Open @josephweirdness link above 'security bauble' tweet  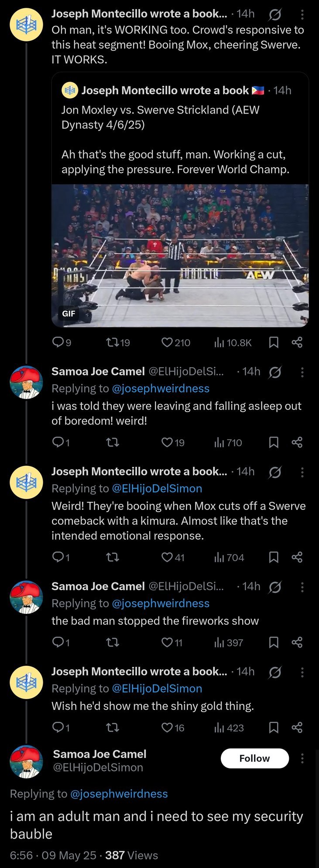coord(119,794)
